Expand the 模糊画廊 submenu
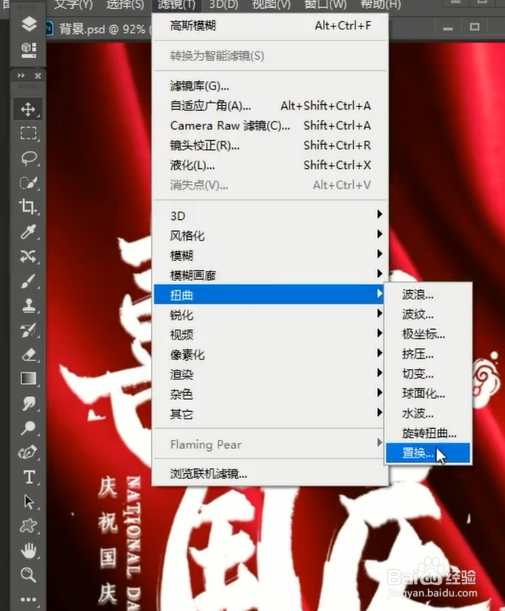505x611 pixels. (x=270, y=275)
